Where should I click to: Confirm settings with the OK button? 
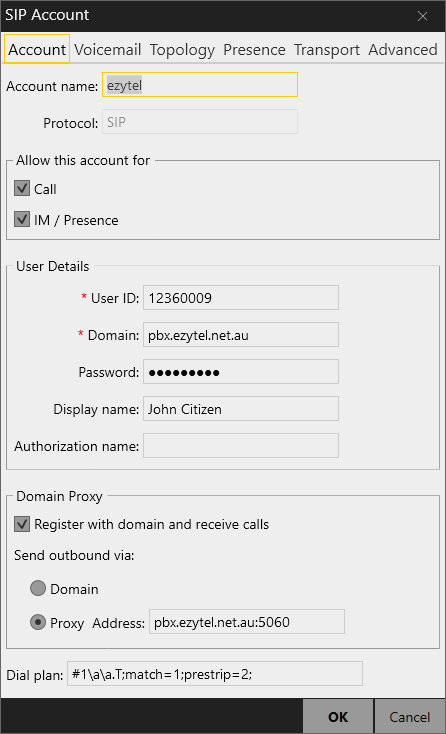point(338,717)
